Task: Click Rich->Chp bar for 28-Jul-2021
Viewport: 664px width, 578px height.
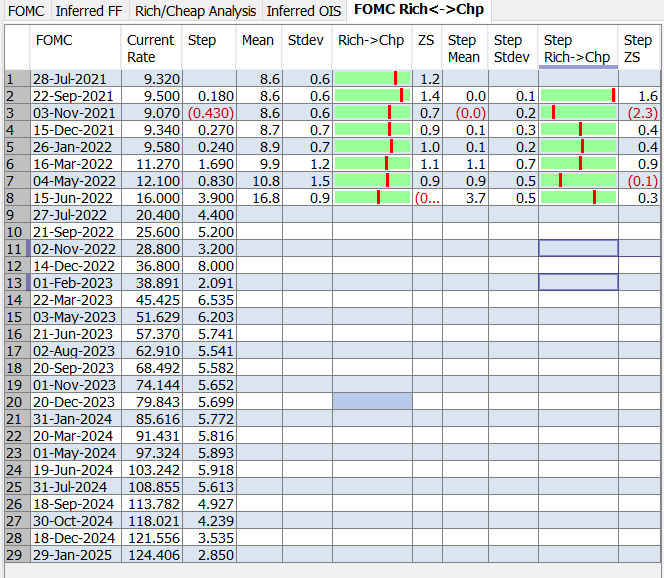Action: coord(372,78)
